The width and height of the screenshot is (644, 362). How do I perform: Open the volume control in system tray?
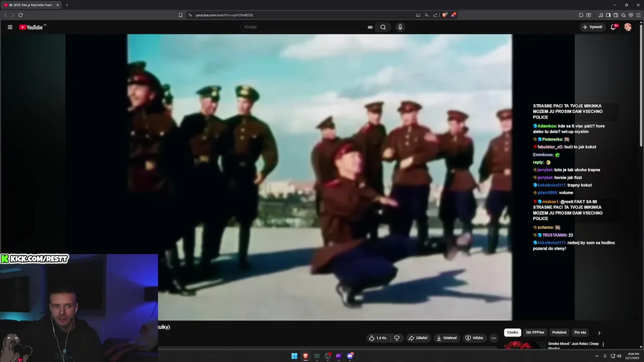619,356
